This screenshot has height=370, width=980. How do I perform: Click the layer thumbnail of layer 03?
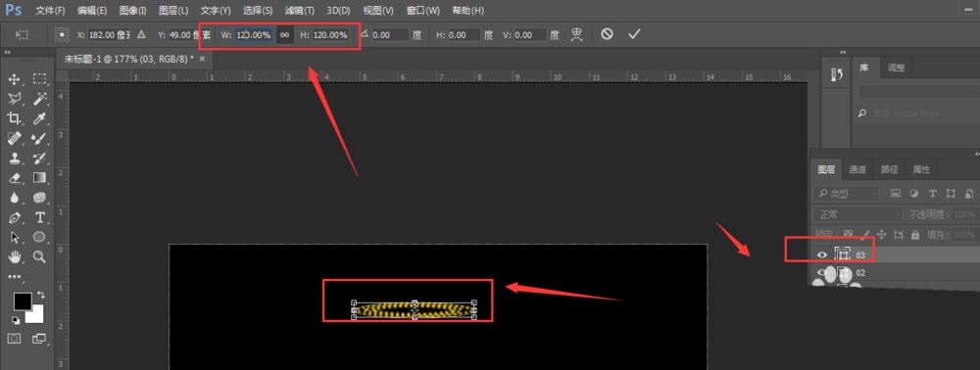click(x=843, y=254)
